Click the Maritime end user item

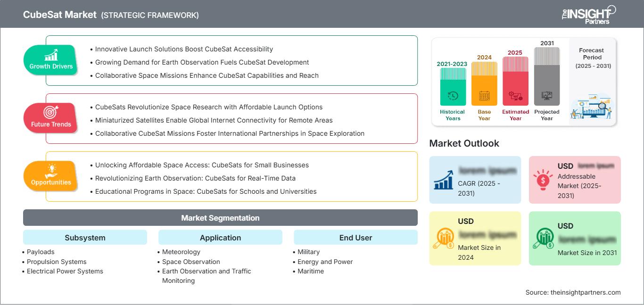tap(311, 271)
